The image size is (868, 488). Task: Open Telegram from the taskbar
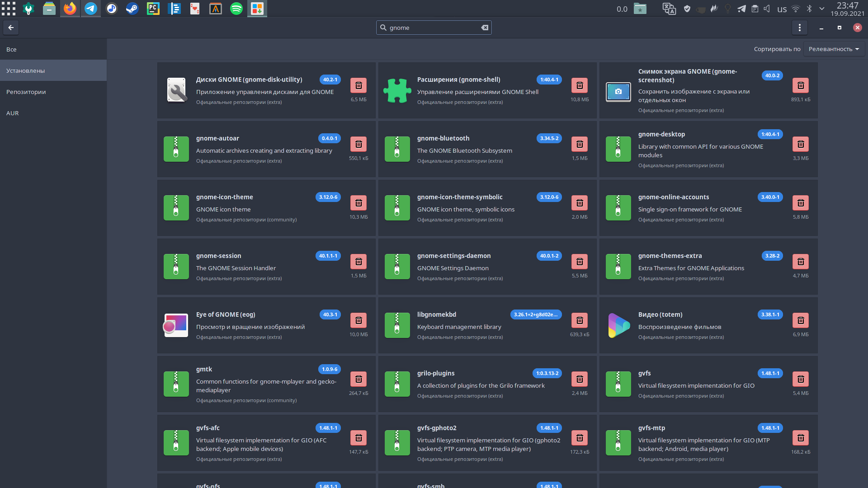pyautogui.click(x=91, y=9)
